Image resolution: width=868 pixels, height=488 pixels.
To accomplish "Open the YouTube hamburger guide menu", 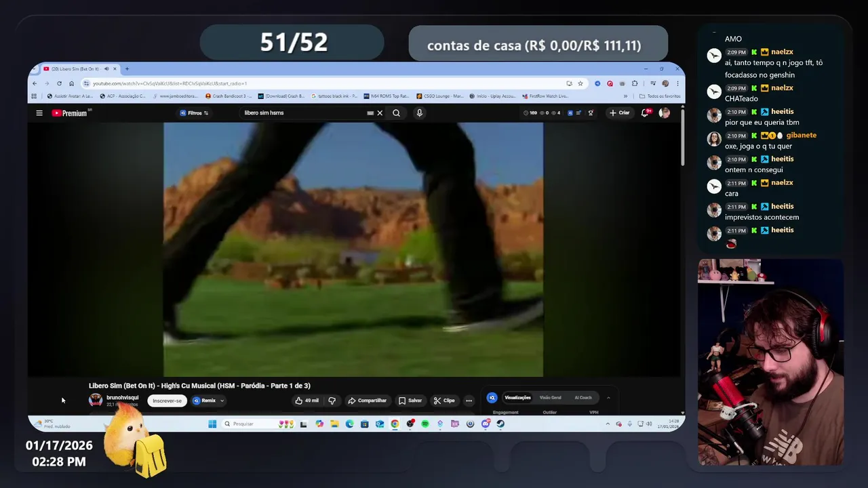I will coord(39,113).
